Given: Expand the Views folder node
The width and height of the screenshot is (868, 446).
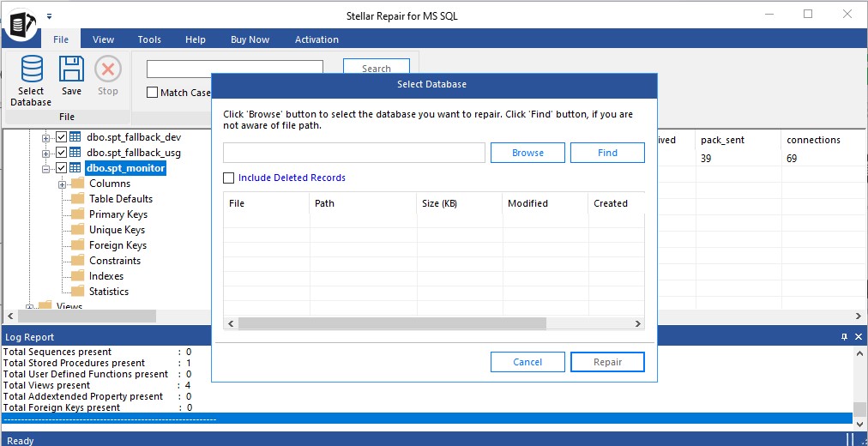Looking at the screenshot, I should [x=30, y=308].
